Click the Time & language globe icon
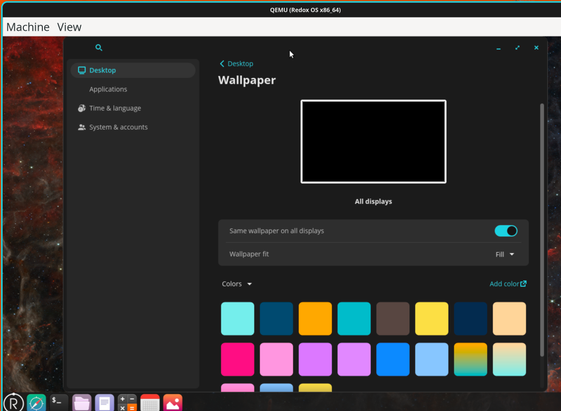 click(82, 108)
